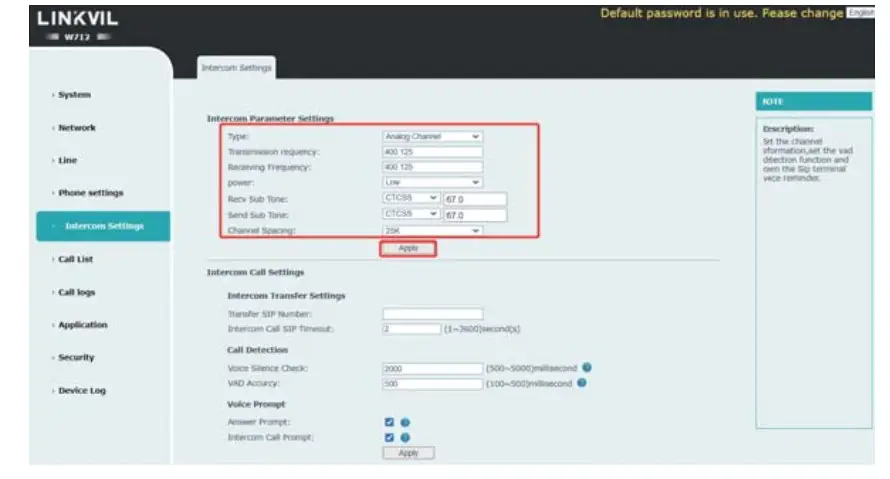Show help for VAD Accuracy
This screenshot has height=479, width=890.
click(x=582, y=383)
